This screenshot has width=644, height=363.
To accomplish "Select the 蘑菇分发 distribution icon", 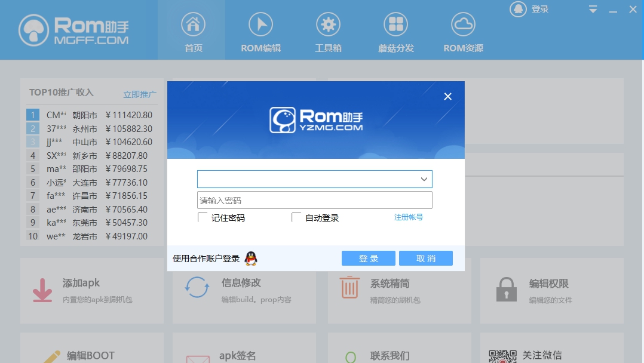I will point(395,24).
